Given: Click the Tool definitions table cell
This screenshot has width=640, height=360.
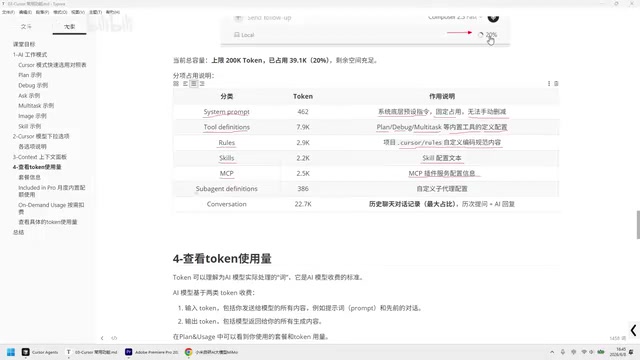Looking at the screenshot, I should point(227,127).
